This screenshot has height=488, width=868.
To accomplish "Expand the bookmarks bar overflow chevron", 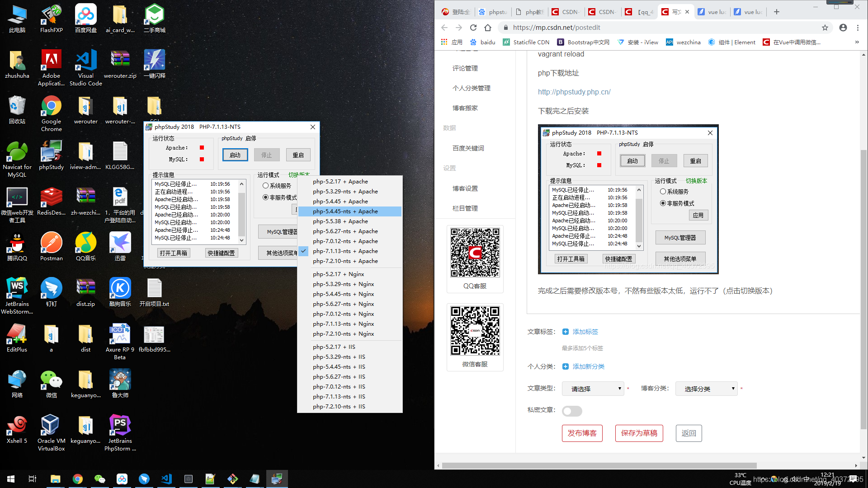I will [x=857, y=42].
